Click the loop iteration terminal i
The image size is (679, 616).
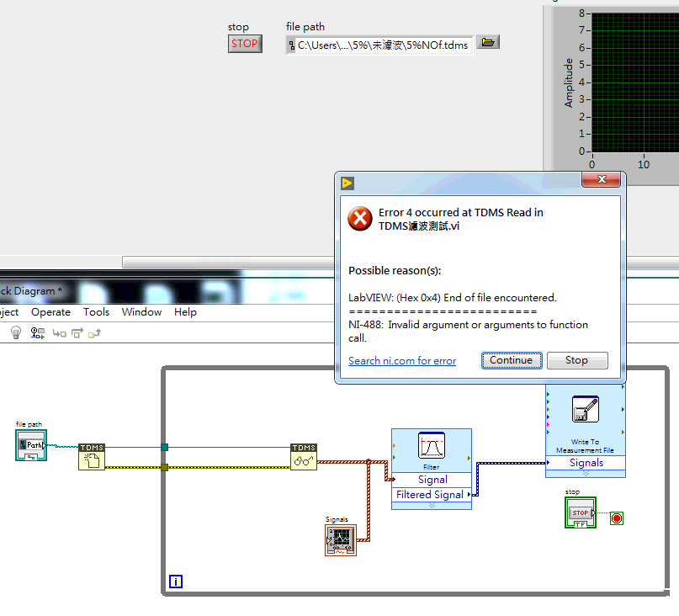tap(176, 581)
